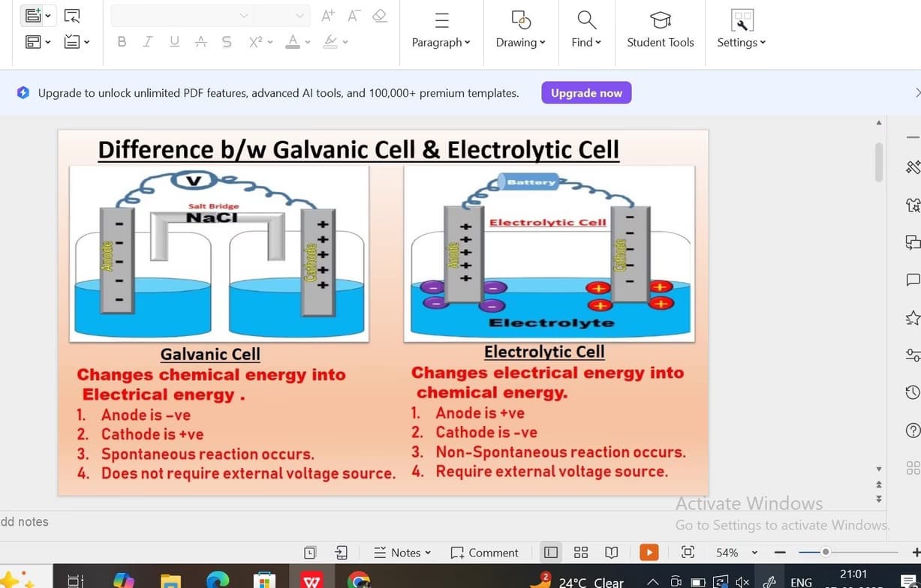Apply italic formatting
Image resolution: width=921 pixels, height=588 pixels.
148,42
